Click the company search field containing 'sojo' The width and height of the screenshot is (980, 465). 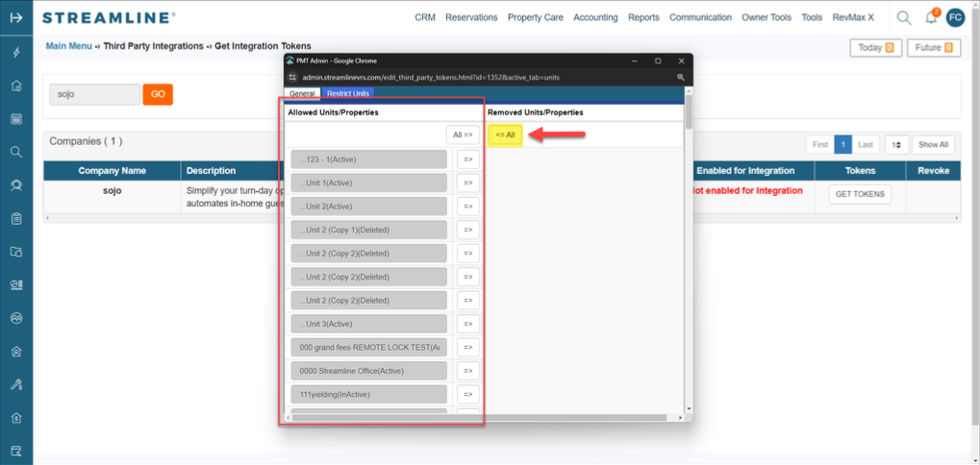tap(94, 94)
